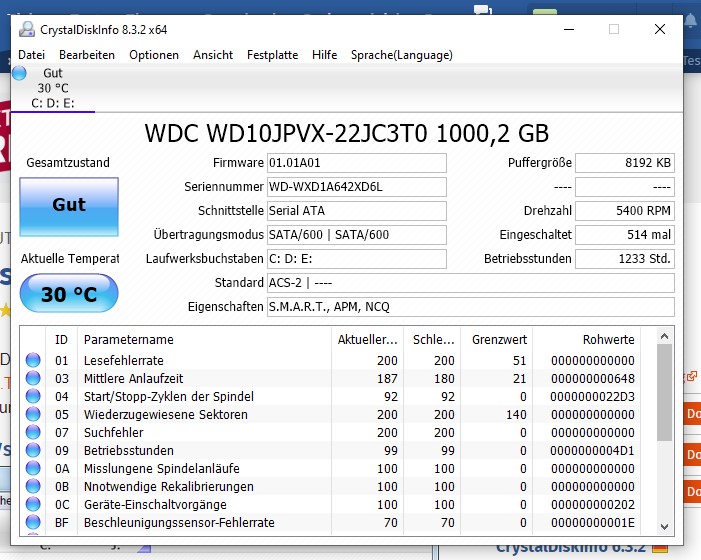Click the status icon for Suchfehler
The width and height of the screenshot is (701, 560).
pos(33,432)
